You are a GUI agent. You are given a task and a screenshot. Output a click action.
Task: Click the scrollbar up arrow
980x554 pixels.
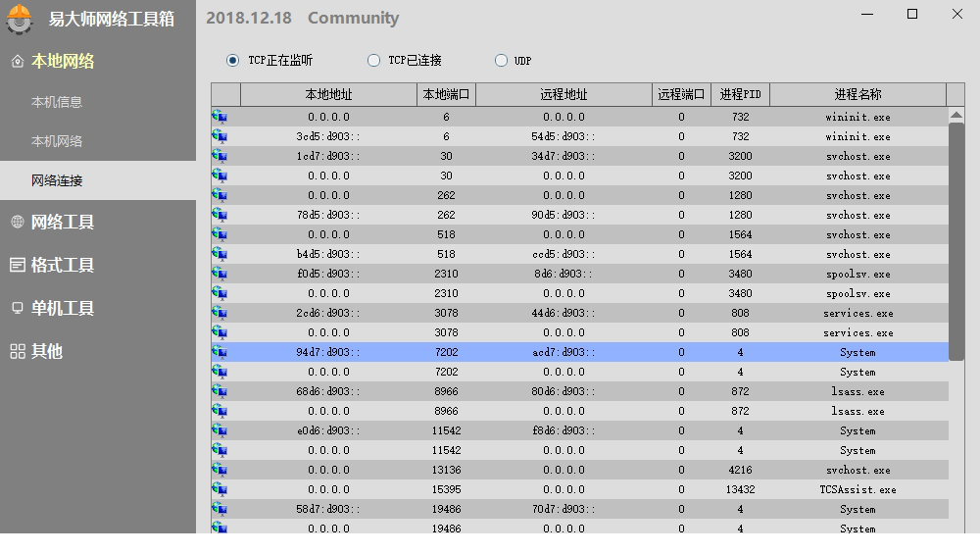tap(956, 115)
